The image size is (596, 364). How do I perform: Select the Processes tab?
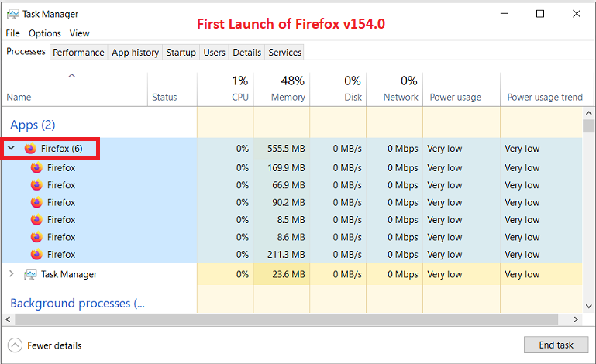pyautogui.click(x=26, y=51)
